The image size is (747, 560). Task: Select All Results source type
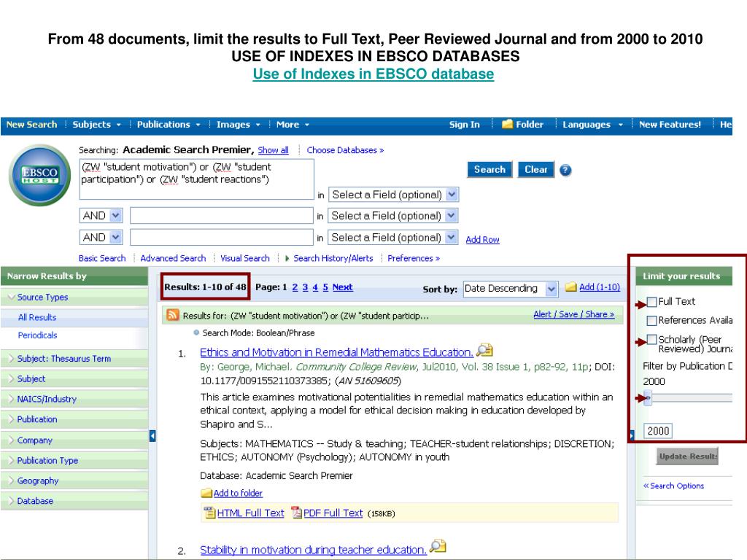[37, 317]
